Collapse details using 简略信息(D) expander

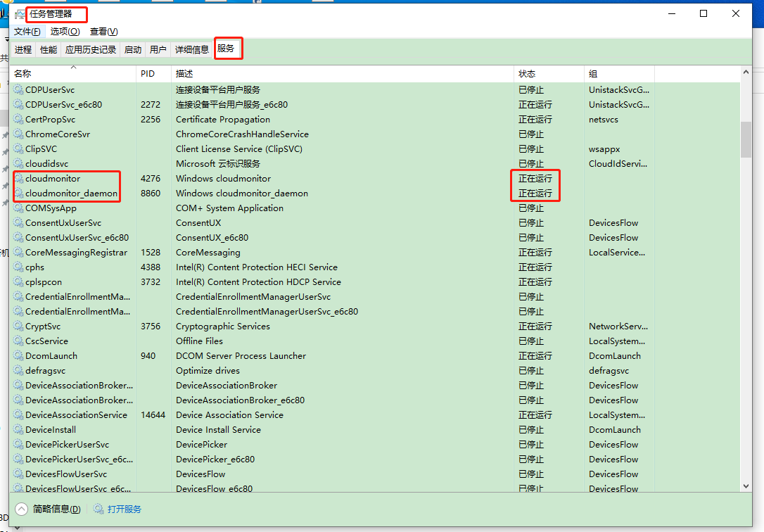pos(48,509)
